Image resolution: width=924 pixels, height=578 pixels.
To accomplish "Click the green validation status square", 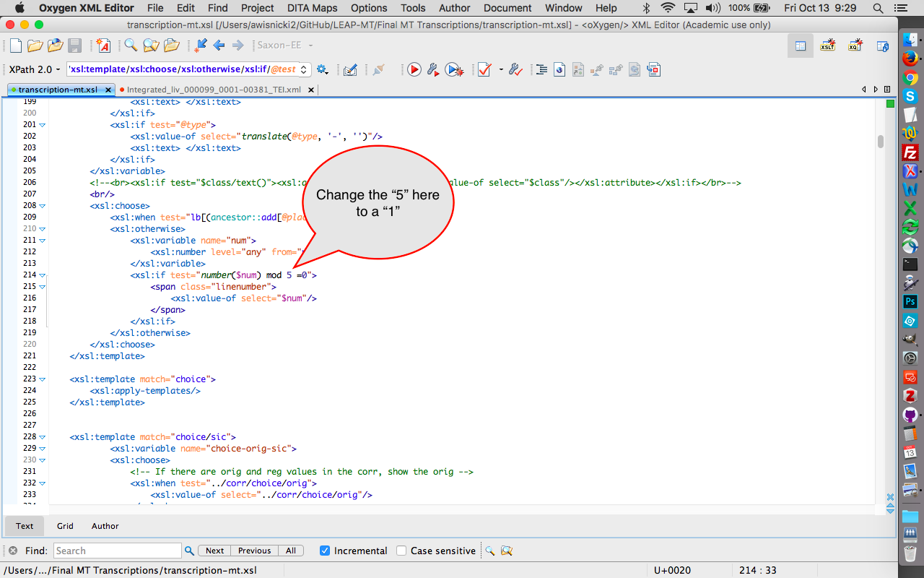I will click(x=890, y=104).
